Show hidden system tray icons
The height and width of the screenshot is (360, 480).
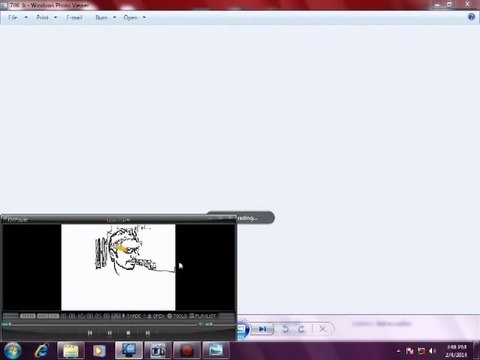pyautogui.click(x=398, y=351)
